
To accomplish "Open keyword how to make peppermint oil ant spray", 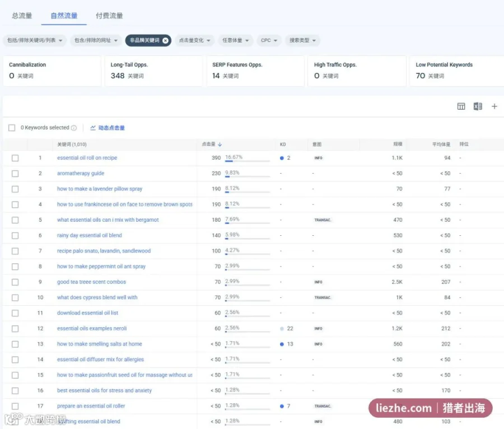I will click(101, 267).
